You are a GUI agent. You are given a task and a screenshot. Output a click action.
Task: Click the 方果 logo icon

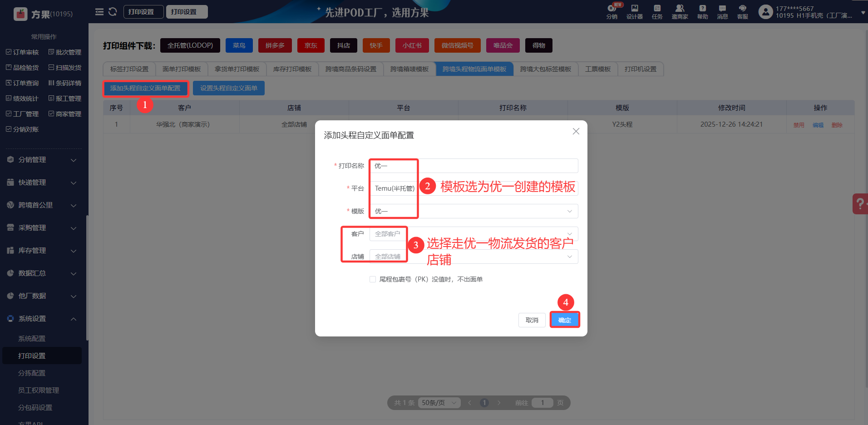point(20,14)
